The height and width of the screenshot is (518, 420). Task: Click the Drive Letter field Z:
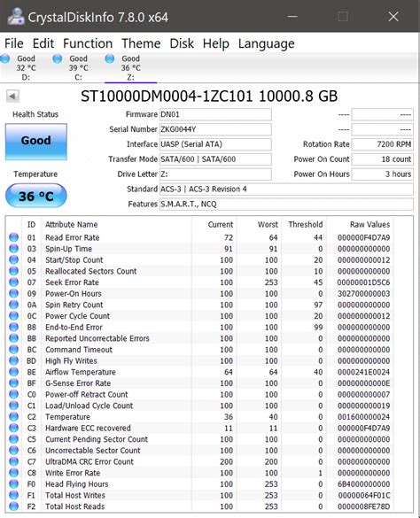[x=215, y=174]
